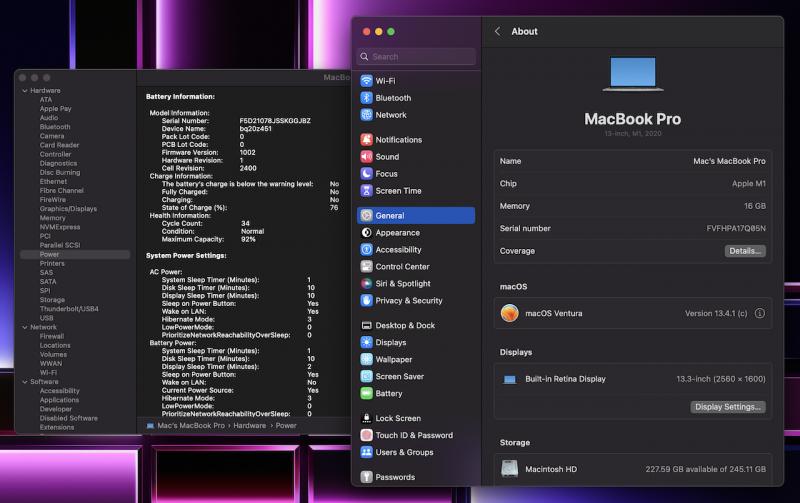Click the Privacy & Security hand icon
The width and height of the screenshot is (800, 503).
pyautogui.click(x=366, y=300)
